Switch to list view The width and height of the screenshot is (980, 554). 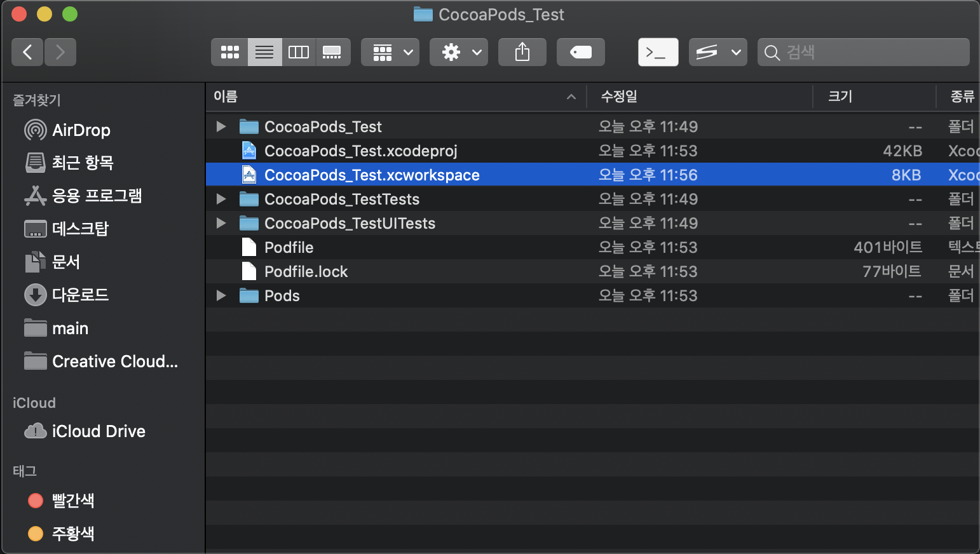[264, 52]
